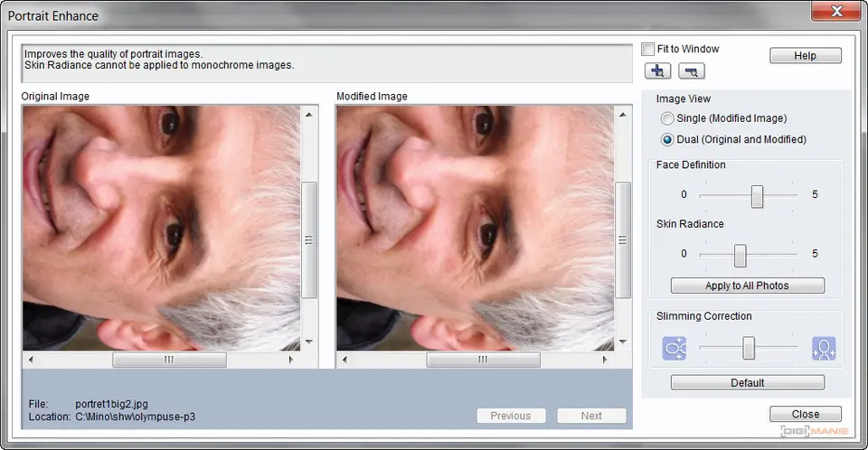Click Original Image scroll up arrow
Image resolution: width=868 pixels, height=450 pixels.
[x=308, y=115]
